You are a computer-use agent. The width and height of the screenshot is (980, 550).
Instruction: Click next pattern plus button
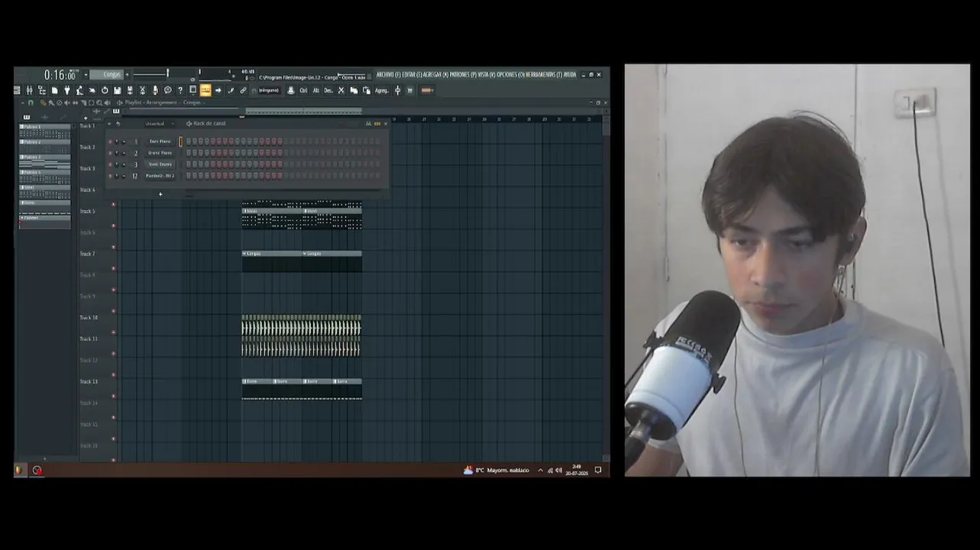point(127,74)
